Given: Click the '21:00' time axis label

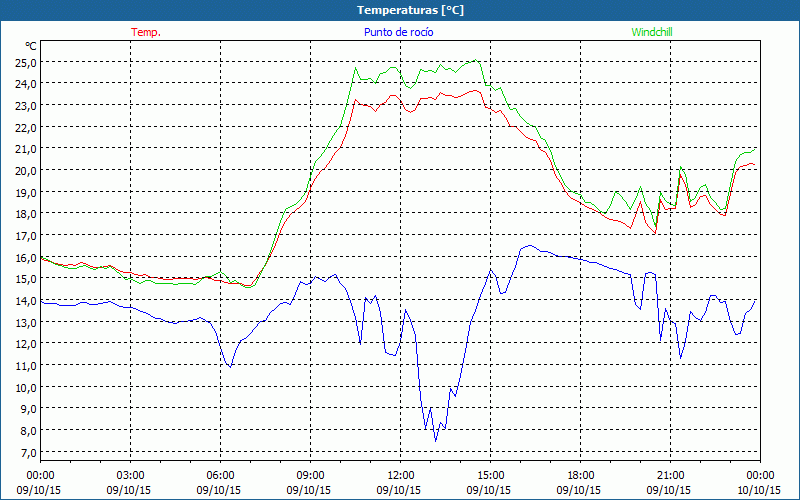Looking at the screenshot, I should [x=670, y=476].
